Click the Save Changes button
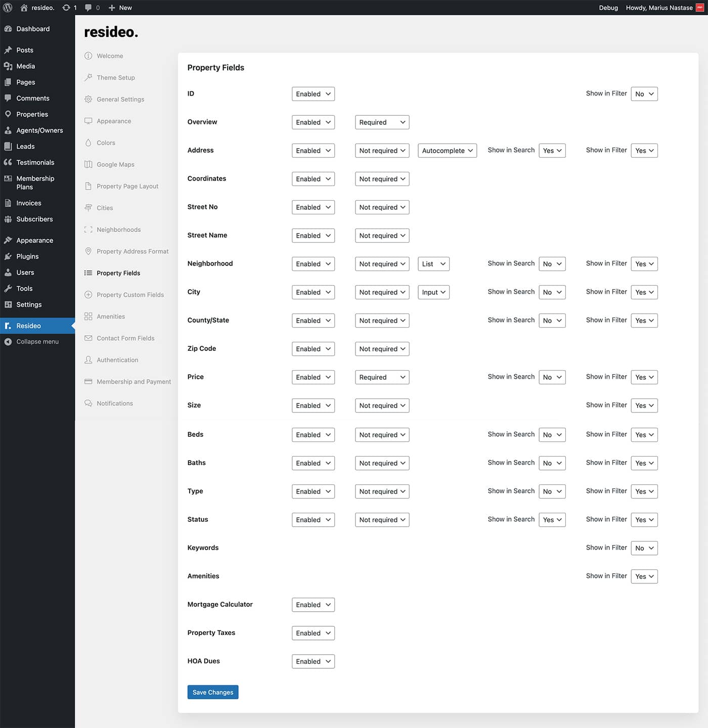 [x=212, y=692]
